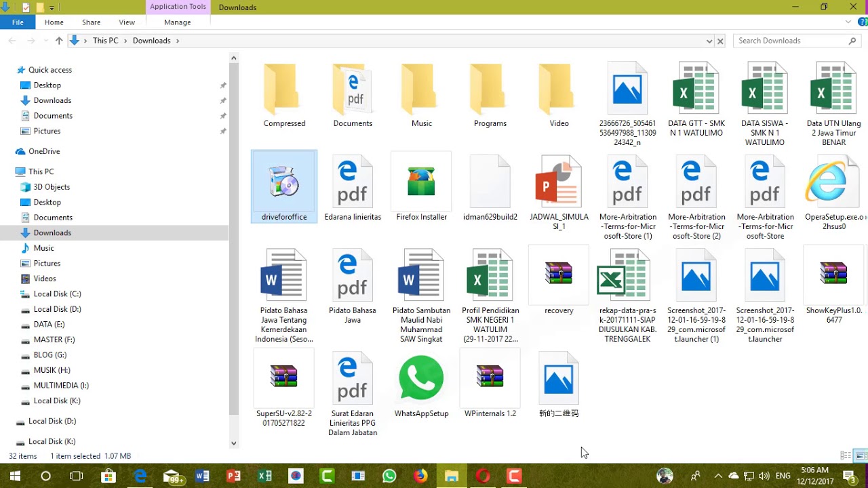868x488 pixels.
Task: Select the Pidato Sambutan Maulid Word document
Action: coord(421,296)
